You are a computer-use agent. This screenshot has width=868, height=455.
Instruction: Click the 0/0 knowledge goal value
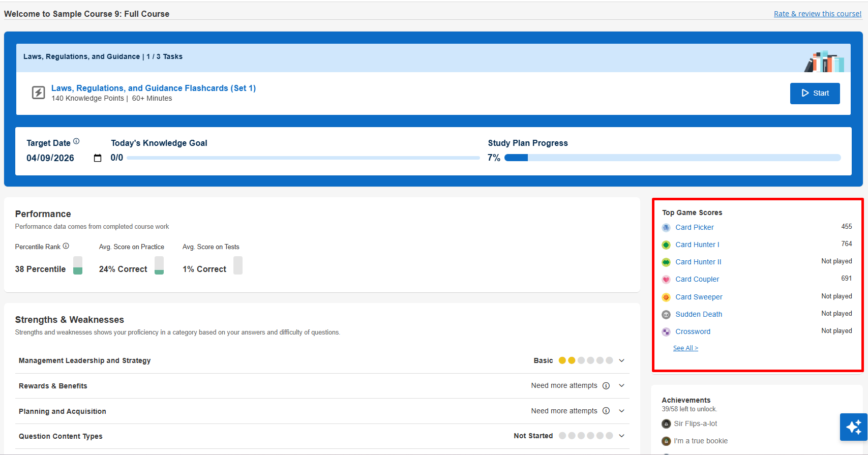(x=117, y=158)
